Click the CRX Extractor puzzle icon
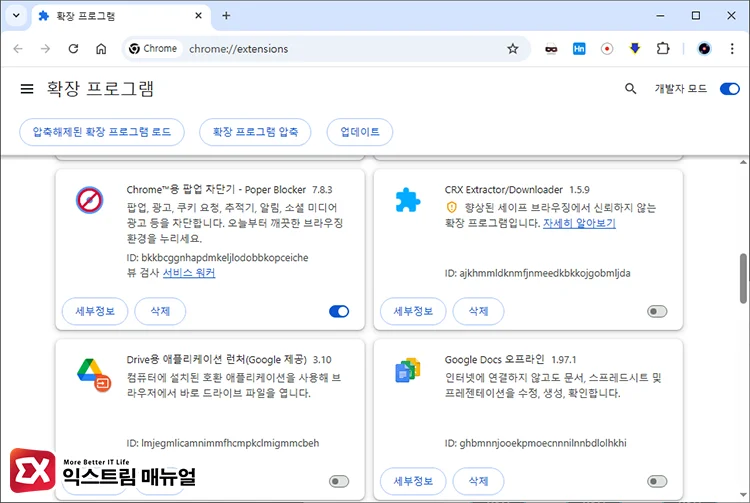This screenshot has height=503, width=750. 408,200
